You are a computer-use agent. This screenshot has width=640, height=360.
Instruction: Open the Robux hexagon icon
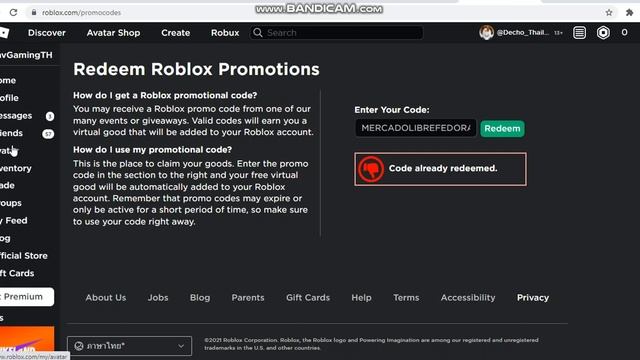pyautogui.click(x=603, y=33)
